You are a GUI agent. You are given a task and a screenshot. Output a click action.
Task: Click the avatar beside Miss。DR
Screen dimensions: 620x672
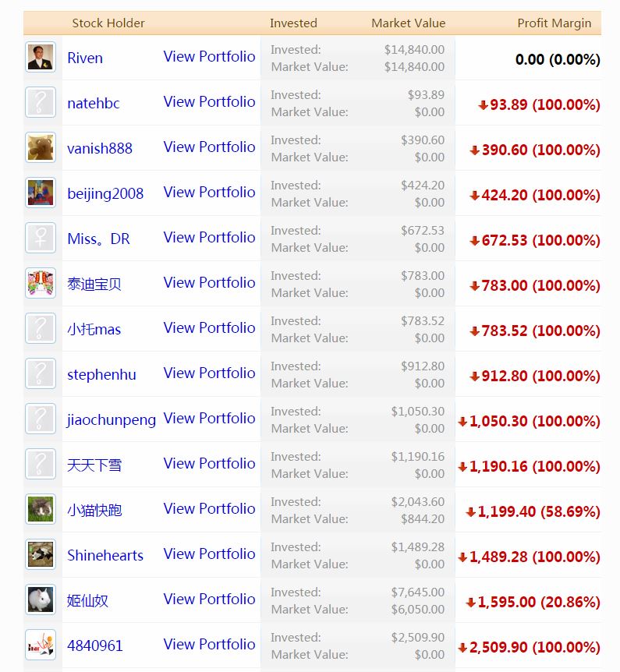coord(41,239)
